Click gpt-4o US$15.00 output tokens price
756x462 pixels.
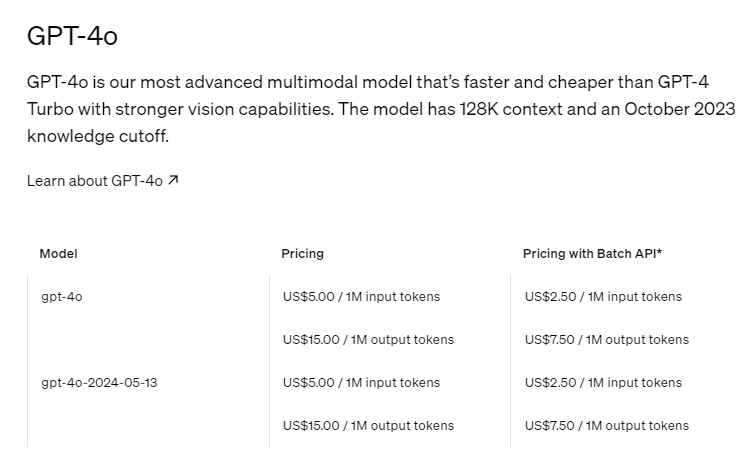(x=368, y=340)
